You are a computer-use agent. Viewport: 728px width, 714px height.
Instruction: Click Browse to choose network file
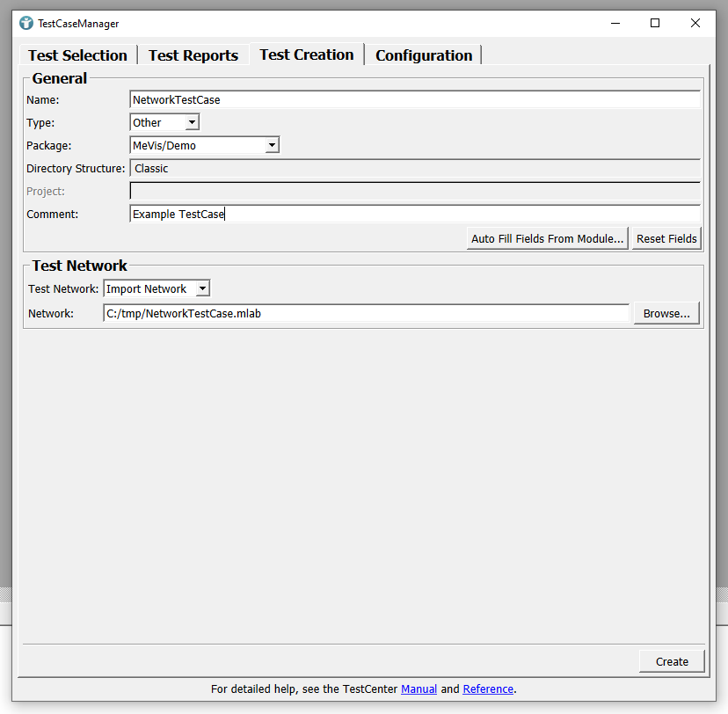666,314
